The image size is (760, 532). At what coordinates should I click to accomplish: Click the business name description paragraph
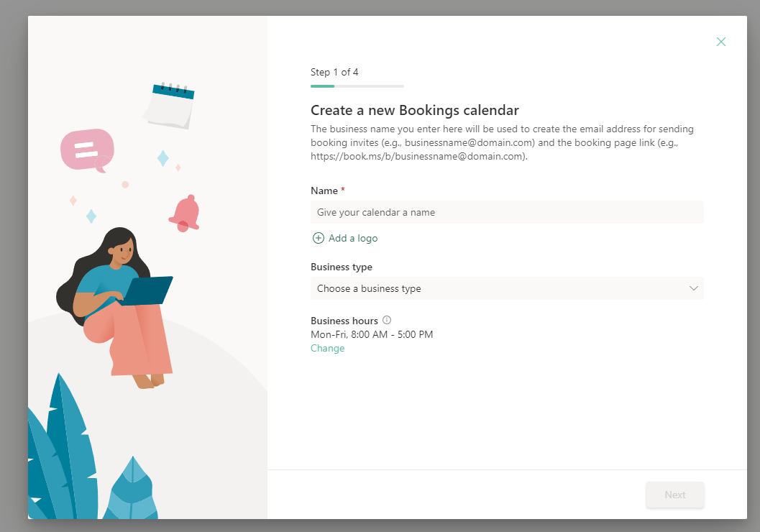[502, 142]
